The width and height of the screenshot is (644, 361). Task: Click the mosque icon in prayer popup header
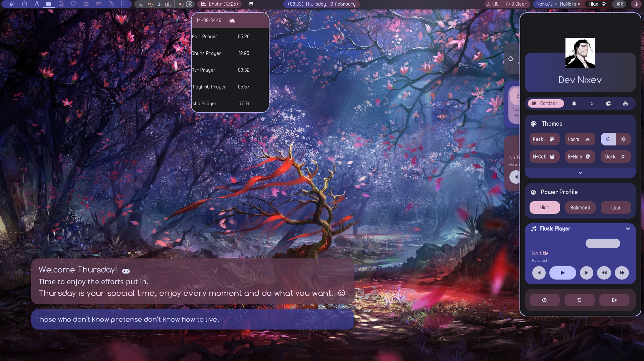232,20
